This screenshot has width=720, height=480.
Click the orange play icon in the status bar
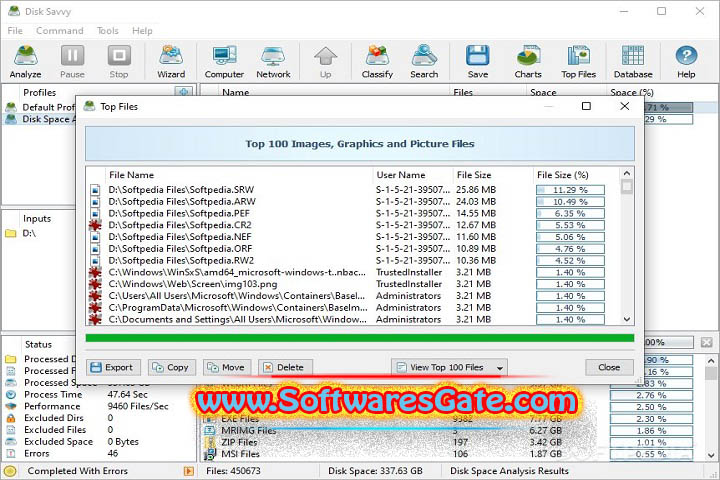point(188,471)
